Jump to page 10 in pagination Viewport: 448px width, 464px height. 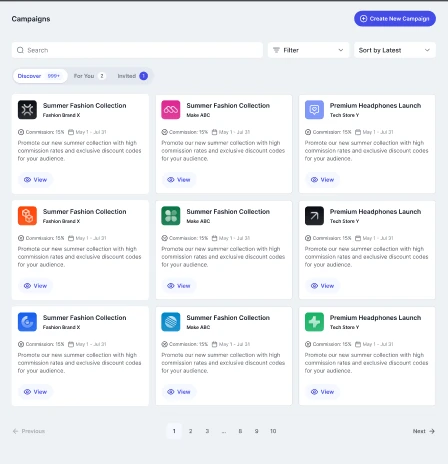(273, 431)
